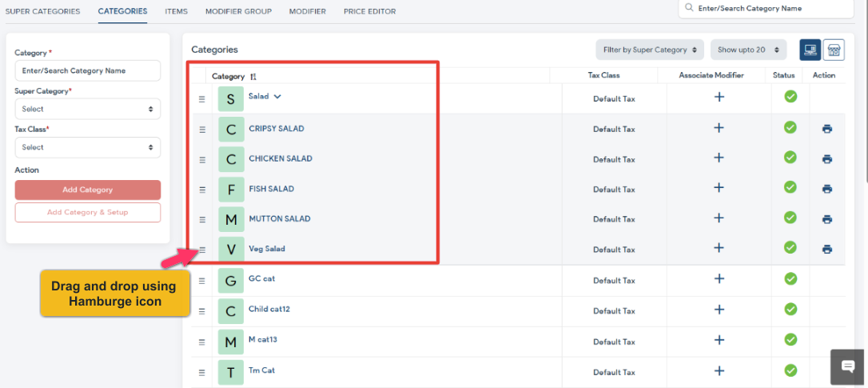Click the hamburger handle for FISH SALAD
This screenshot has width=868, height=388.
202,190
